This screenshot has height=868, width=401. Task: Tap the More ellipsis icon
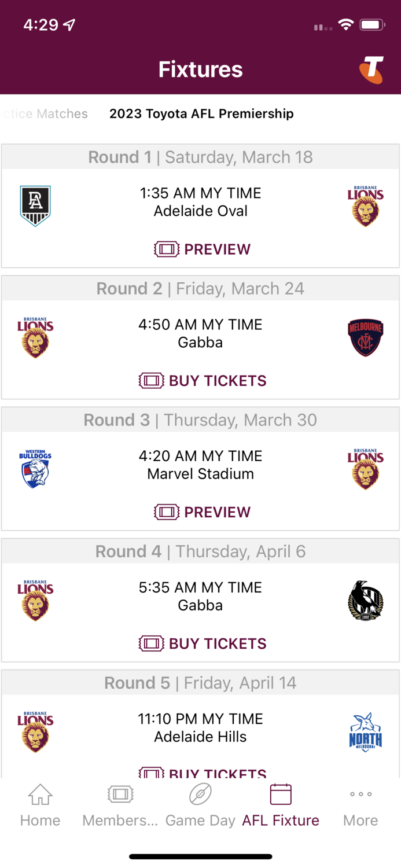point(360,795)
